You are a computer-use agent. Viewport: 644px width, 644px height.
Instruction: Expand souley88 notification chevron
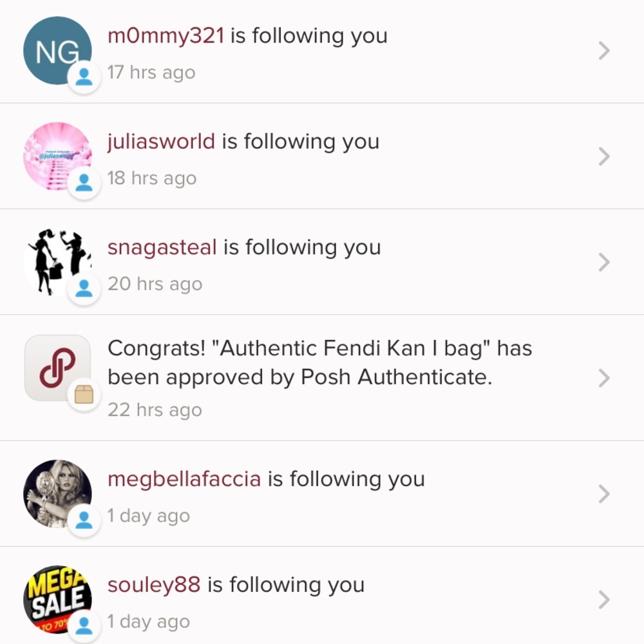(604, 600)
